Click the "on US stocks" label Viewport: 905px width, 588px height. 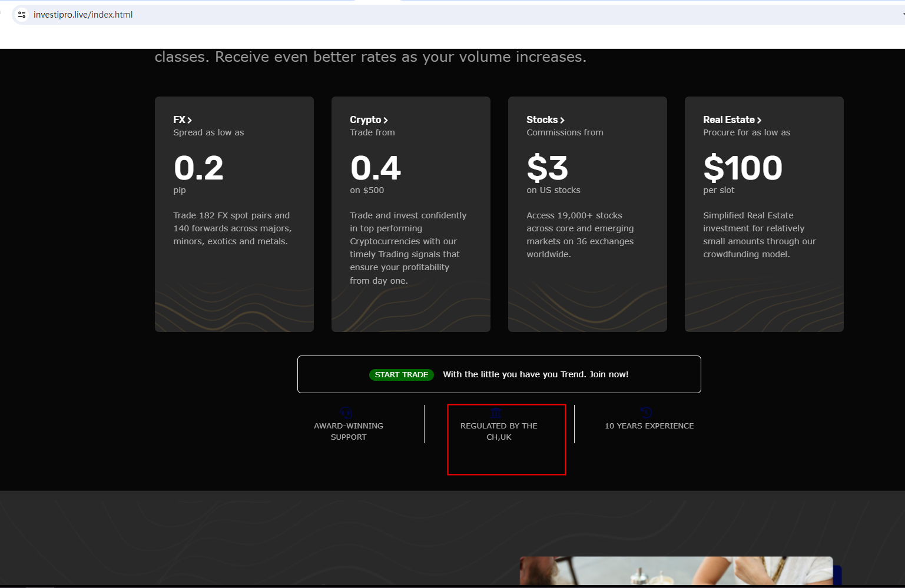(x=553, y=190)
